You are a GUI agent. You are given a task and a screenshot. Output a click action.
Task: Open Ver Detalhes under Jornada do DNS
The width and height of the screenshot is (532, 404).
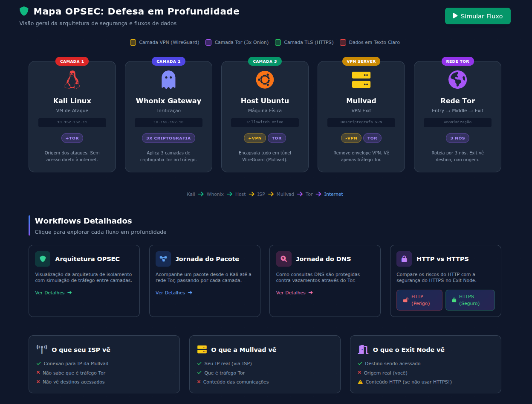[x=295, y=293]
